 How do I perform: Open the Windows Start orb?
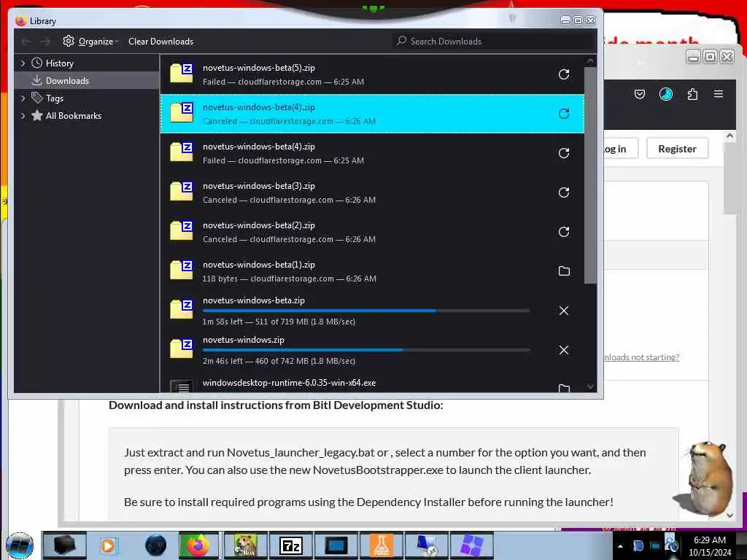(20, 545)
